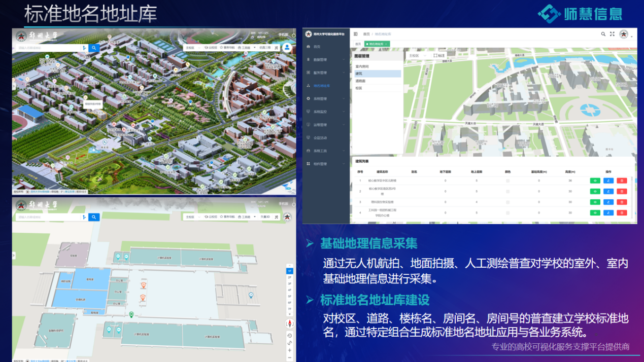This screenshot has height=362, width=644.
Task: Delete building row 2 with the red trash button
Action: click(621, 191)
